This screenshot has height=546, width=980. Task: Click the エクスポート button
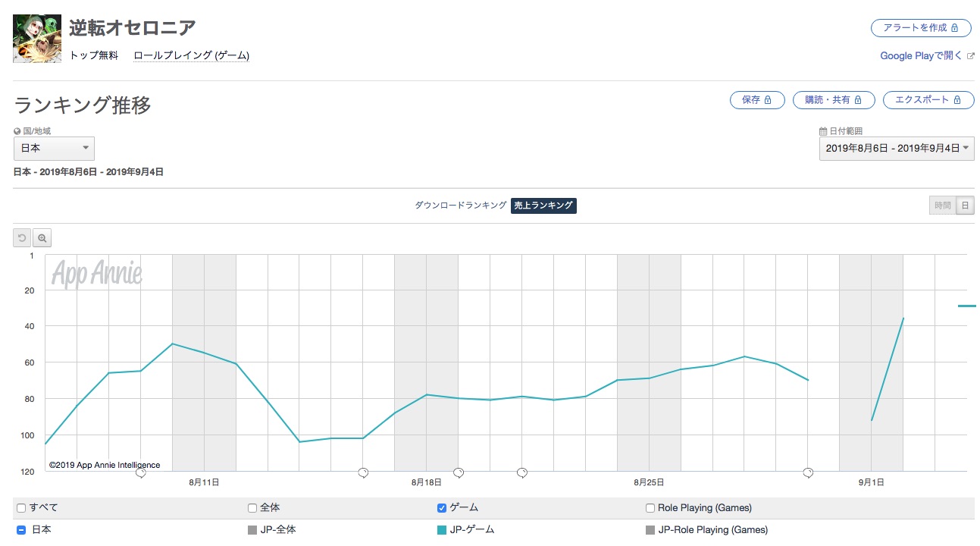click(928, 100)
